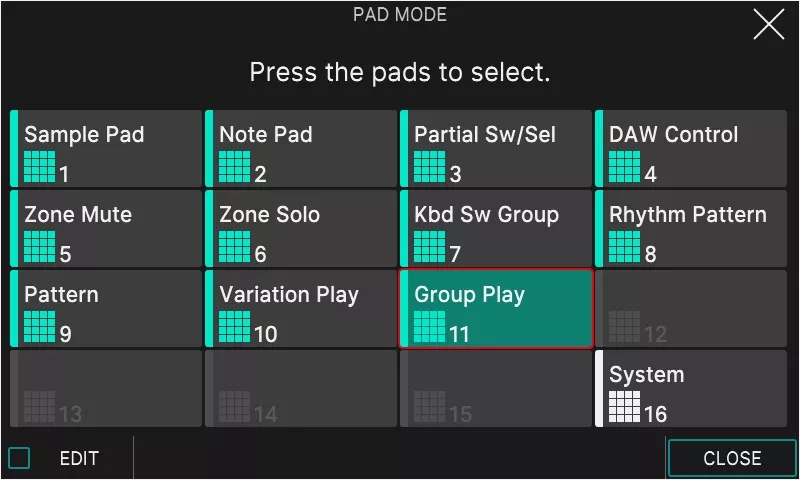Click the empty pad slot 12

tap(691, 309)
